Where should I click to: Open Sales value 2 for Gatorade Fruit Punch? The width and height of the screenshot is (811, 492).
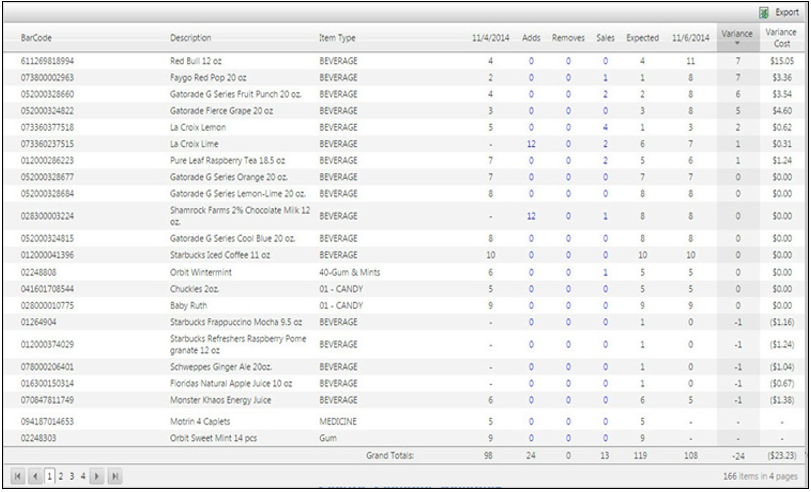[605, 94]
